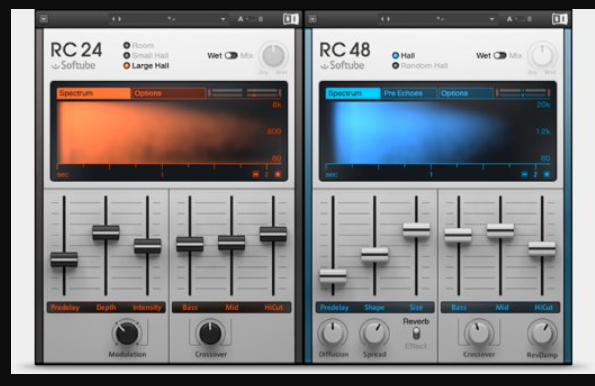Click the Spread knob
The width and height of the screenshot is (595, 386).
[x=375, y=333]
